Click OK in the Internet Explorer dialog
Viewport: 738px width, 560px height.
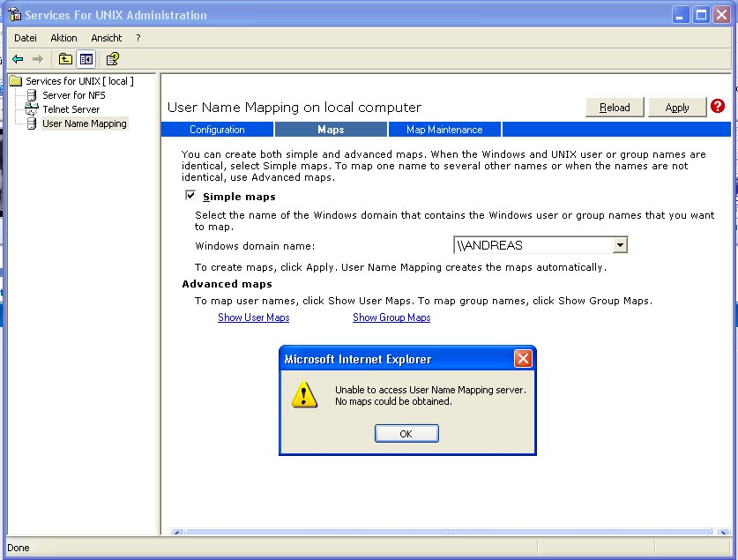(406, 433)
